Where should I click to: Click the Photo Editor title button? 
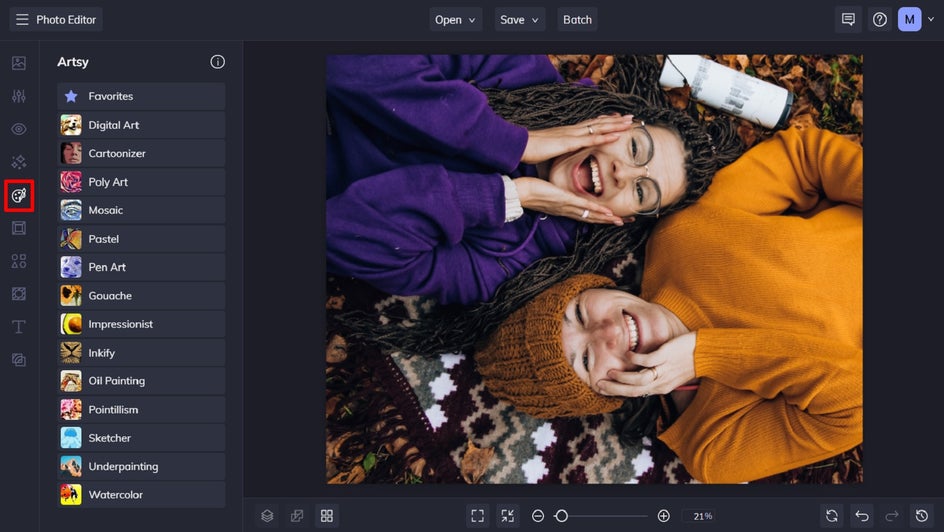click(x=55, y=19)
